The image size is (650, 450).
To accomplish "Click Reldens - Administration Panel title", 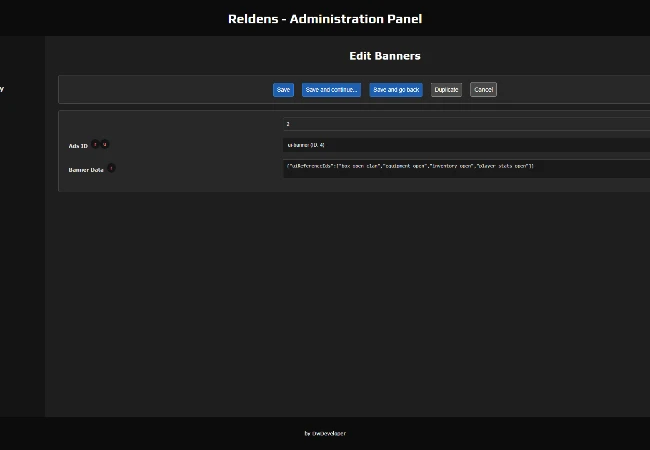I will [325, 19].
